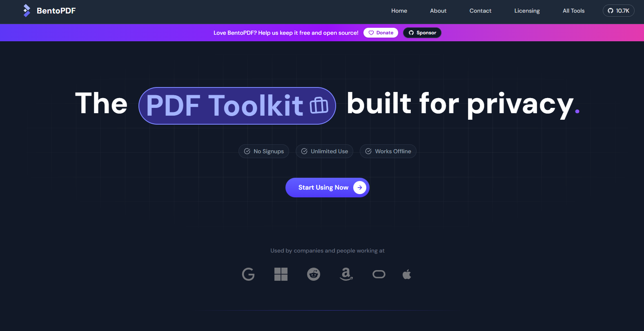Navigate to the Contact page
The height and width of the screenshot is (331, 644).
pos(480,11)
